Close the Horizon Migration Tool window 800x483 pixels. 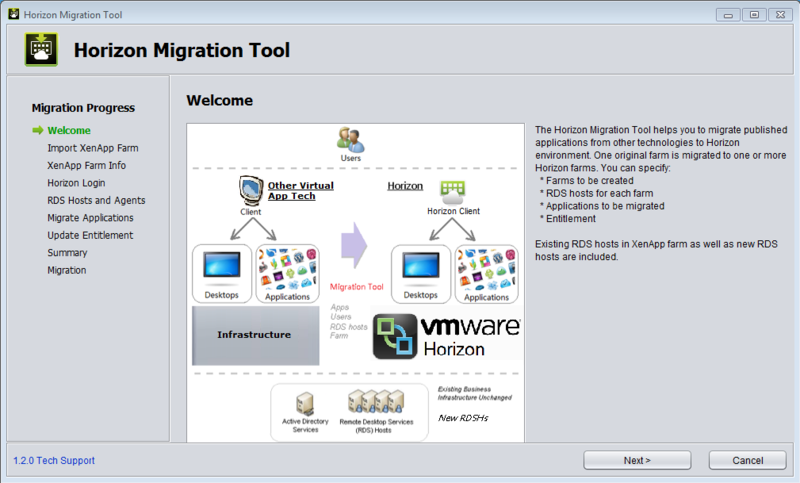click(x=780, y=15)
